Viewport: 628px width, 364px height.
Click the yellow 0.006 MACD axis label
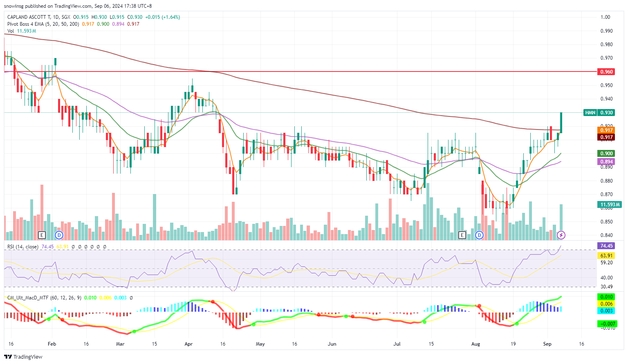click(x=606, y=304)
